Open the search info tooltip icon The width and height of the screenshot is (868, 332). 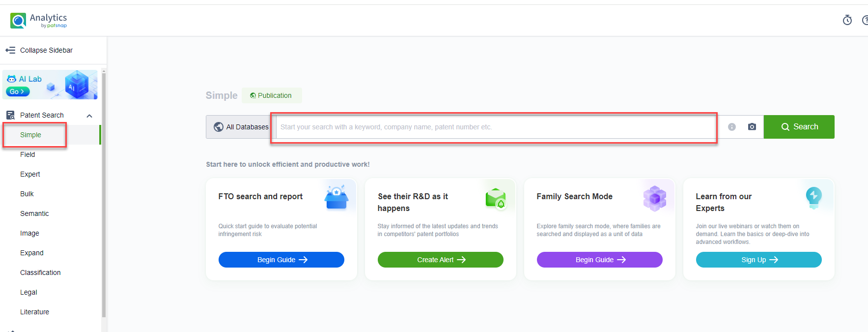point(731,127)
